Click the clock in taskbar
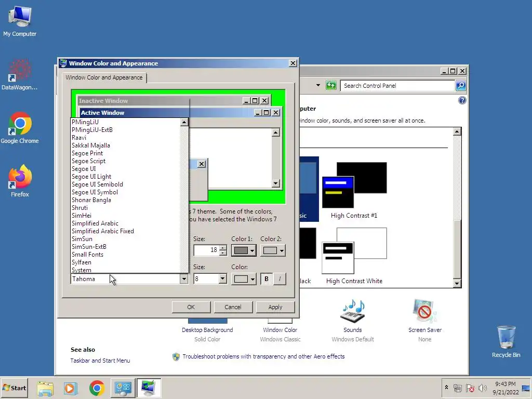This screenshot has height=399, width=532. point(505,388)
